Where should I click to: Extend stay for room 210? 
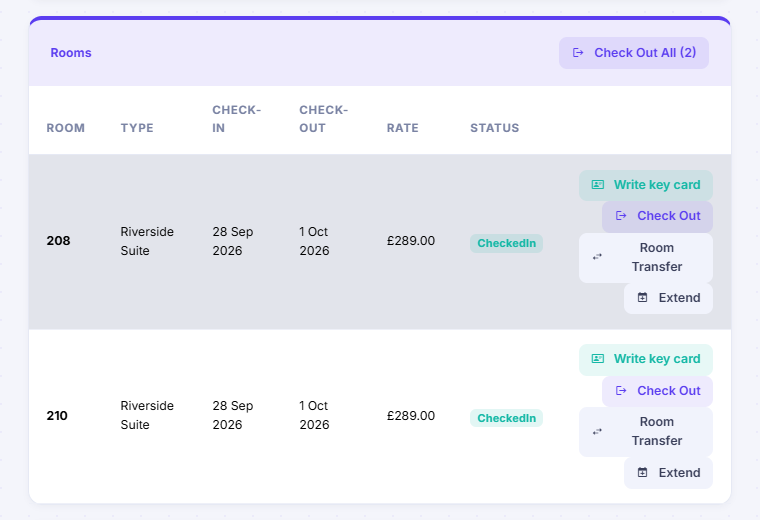click(668, 473)
